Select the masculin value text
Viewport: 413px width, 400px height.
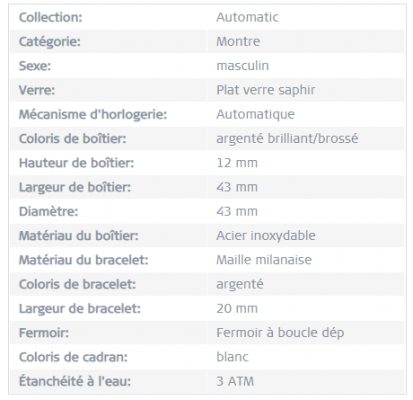click(x=242, y=66)
